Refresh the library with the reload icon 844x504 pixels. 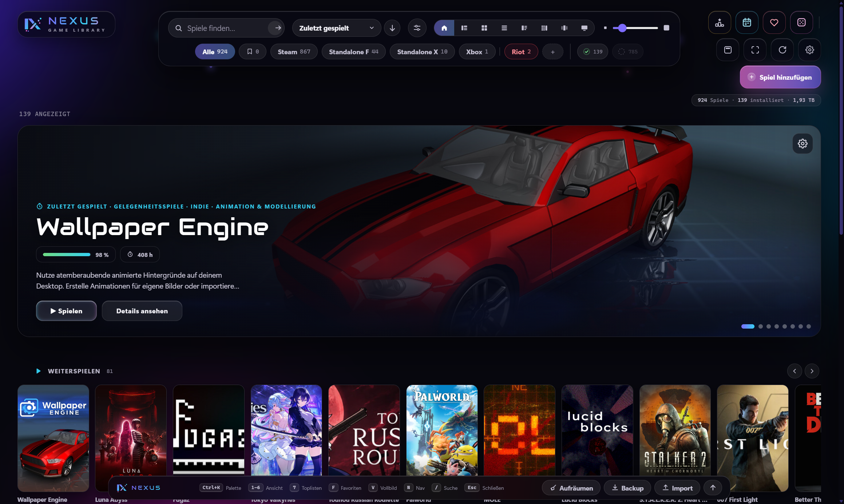[x=782, y=50]
